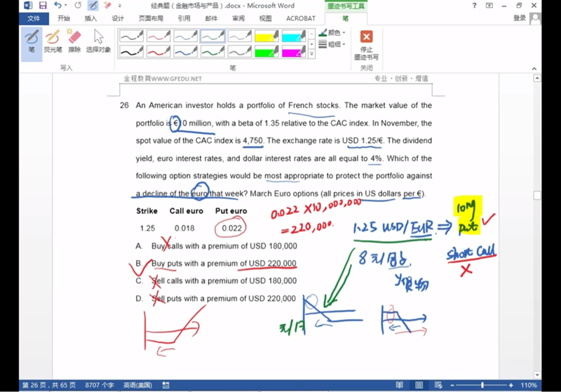Stop inking with 停止墨迹书写 button
The height and width of the screenshot is (392, 561).
click(x=366, y=45)
